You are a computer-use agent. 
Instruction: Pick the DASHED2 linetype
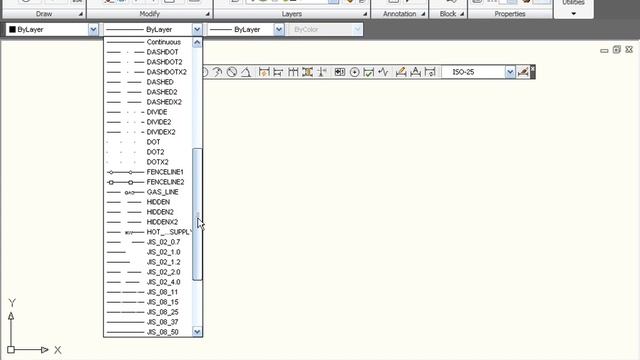click(148, 92)
